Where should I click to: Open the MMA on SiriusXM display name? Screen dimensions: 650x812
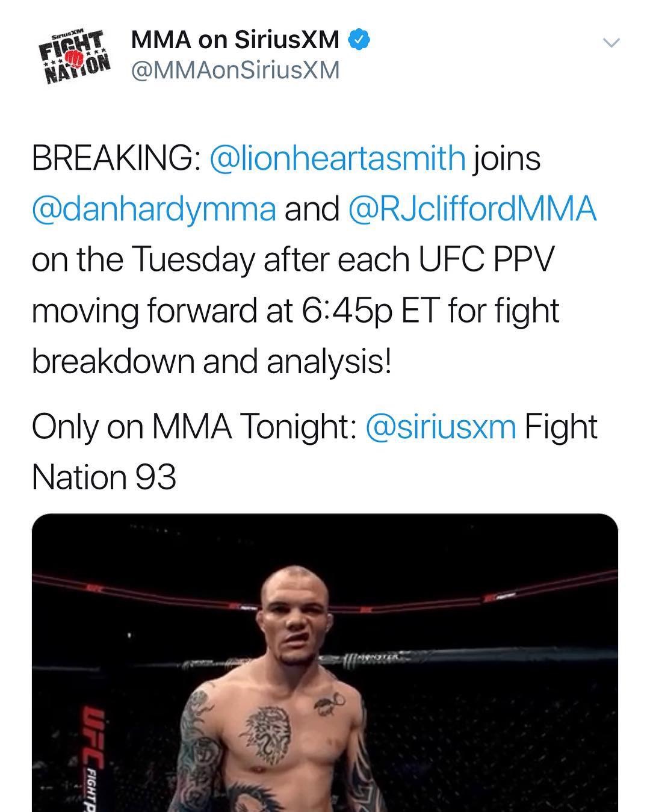pyautogui.click(x=235, y=40)
